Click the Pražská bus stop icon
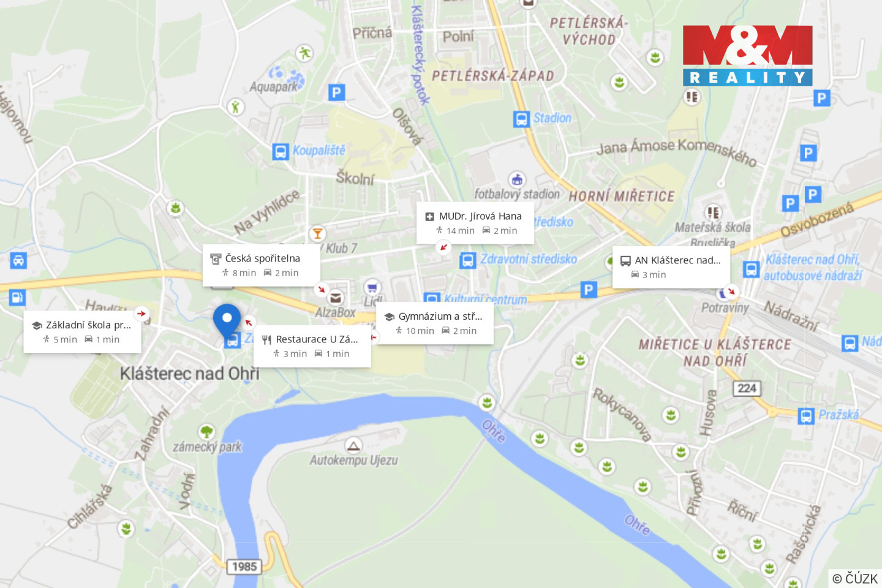Screen dimensions: 882x588 tap(806, 416)
